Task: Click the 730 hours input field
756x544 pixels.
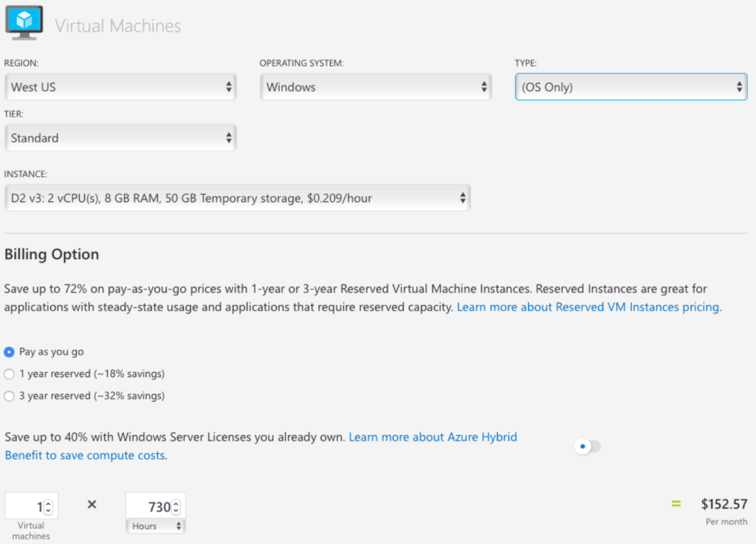Action: pyautogui.click(x=156, y=506)
